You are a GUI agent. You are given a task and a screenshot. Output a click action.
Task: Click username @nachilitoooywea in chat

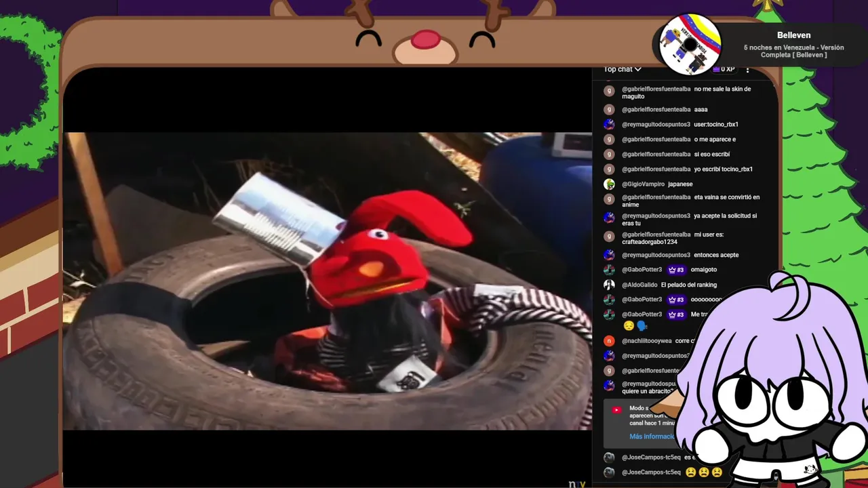tap(647, 341)
